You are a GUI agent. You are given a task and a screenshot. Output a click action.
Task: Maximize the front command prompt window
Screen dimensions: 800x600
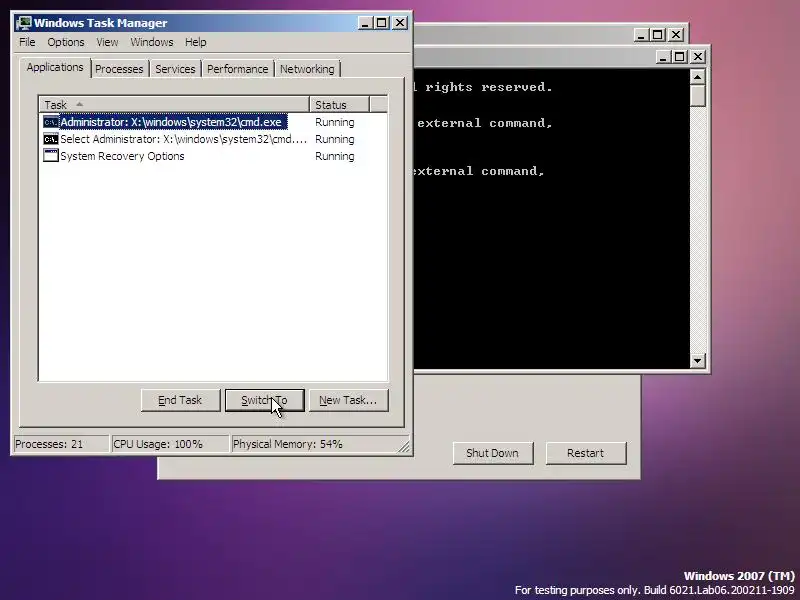pyautogui.click(x=680, y=57)
